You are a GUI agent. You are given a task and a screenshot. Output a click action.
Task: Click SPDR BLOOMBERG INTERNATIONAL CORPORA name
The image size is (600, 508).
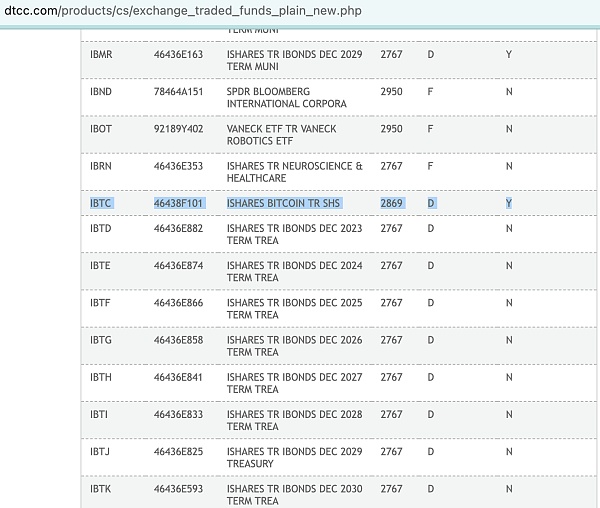coord(287,97)
